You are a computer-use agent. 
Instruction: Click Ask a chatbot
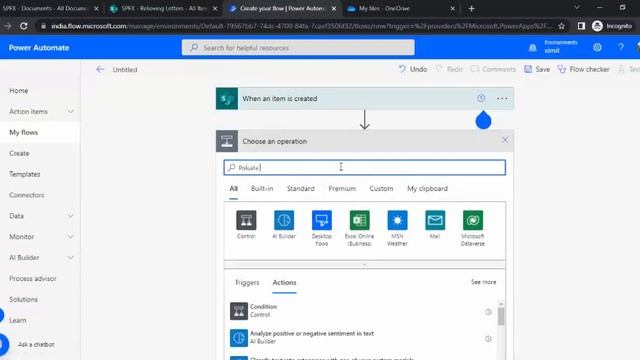(36, 344)
